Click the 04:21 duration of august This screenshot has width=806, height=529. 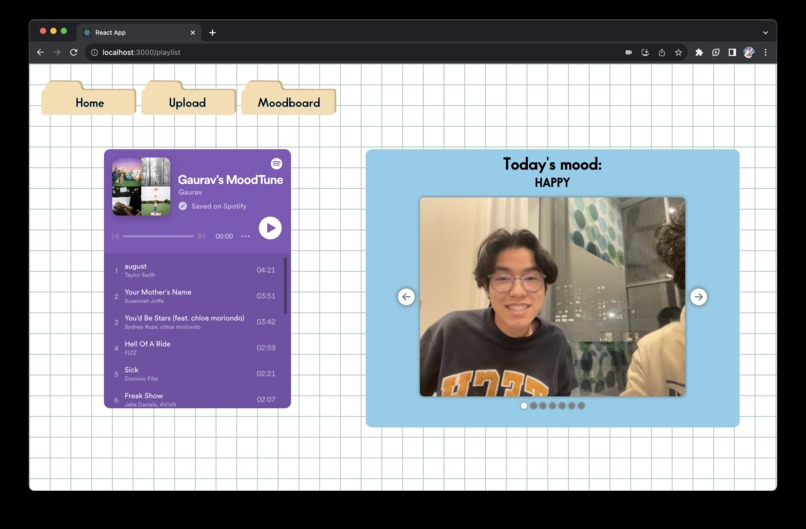click(x=266, y=270)
